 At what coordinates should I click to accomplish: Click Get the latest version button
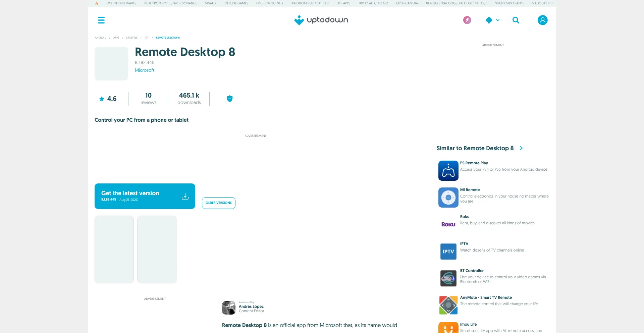(x=145, y=196)
